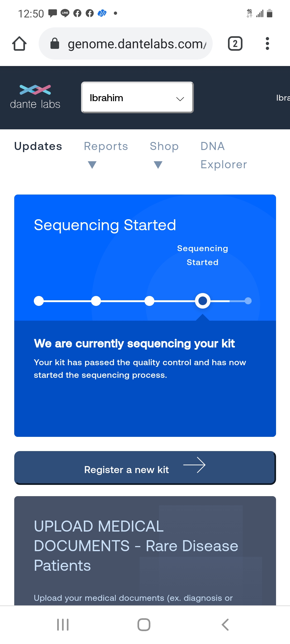
Task: Select the first progress step dot
Action: 39,301
